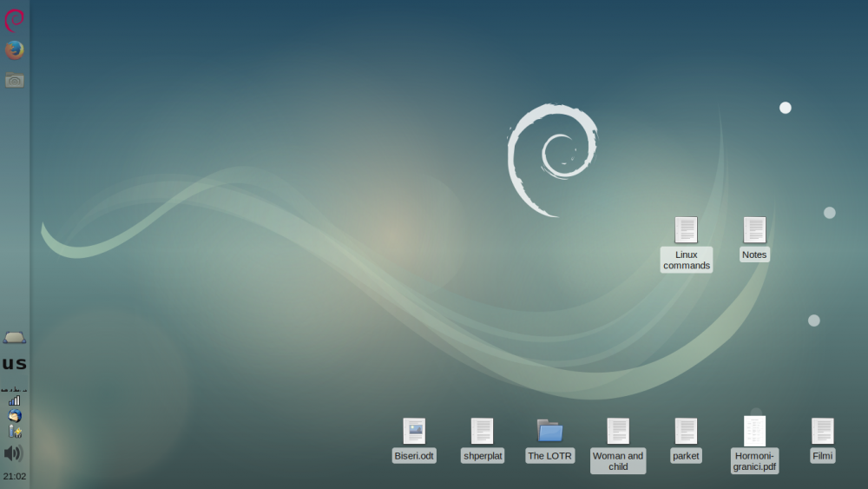The image size is (868, 489).
Task: Select the Filmi document icon
Action: pyautogui.click(x=822, y=431)
